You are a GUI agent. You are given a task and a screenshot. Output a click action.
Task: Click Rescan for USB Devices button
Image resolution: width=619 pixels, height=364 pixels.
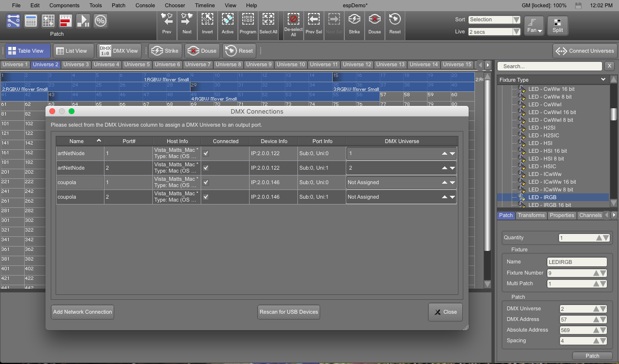click(289, 312)
